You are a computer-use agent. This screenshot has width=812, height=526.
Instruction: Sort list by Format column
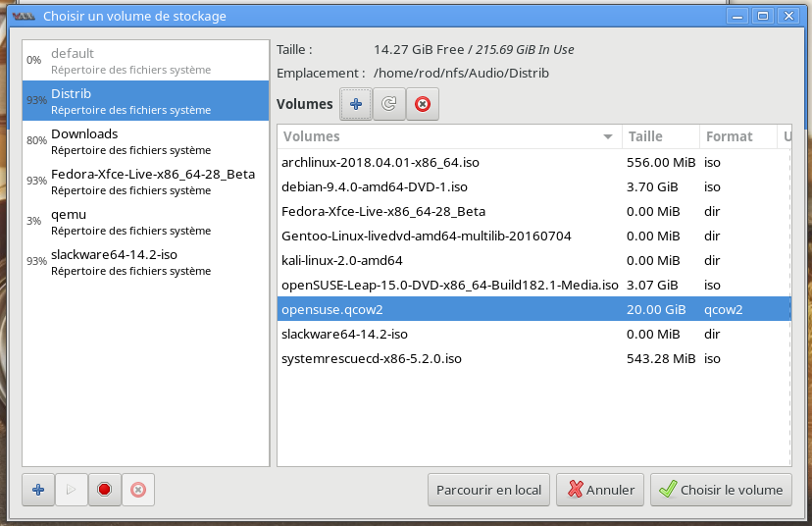click(x=737, y=136)
